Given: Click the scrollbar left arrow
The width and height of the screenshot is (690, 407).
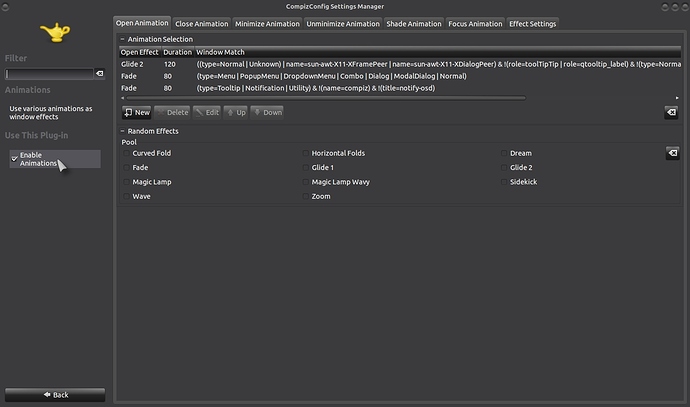Looking at the screenshot, I should [x=122, y=98].
